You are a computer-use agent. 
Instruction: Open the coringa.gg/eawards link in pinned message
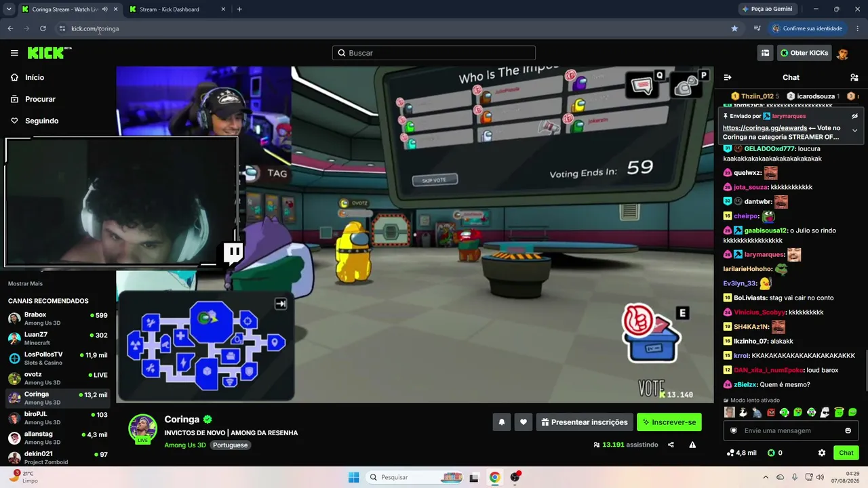click(765, 127)
